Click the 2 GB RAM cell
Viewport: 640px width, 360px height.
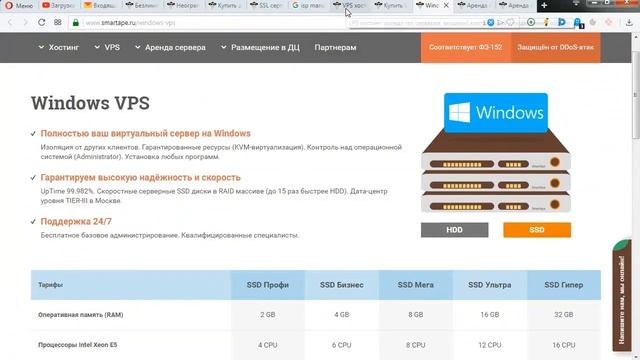(x=267, y=315)
